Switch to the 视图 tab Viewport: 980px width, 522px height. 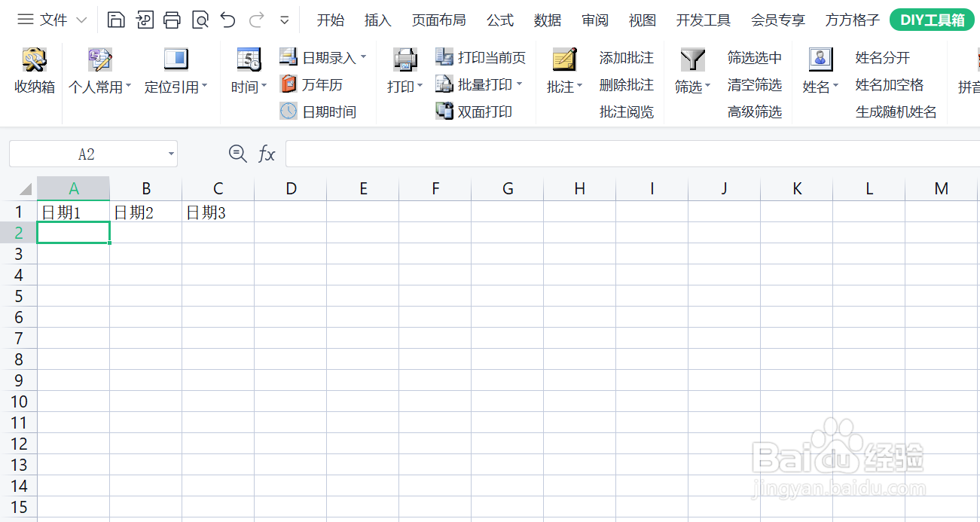pyautogui.click(x=643, y=20)
